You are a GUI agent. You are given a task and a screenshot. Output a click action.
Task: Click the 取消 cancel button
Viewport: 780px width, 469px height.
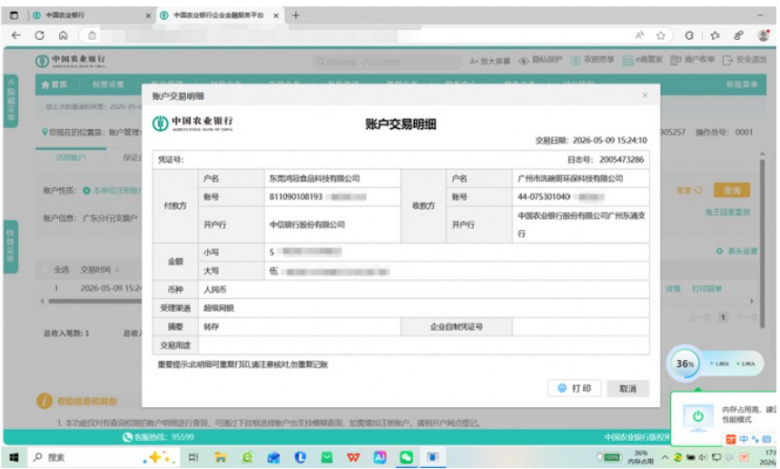click(x=628, y=388)
